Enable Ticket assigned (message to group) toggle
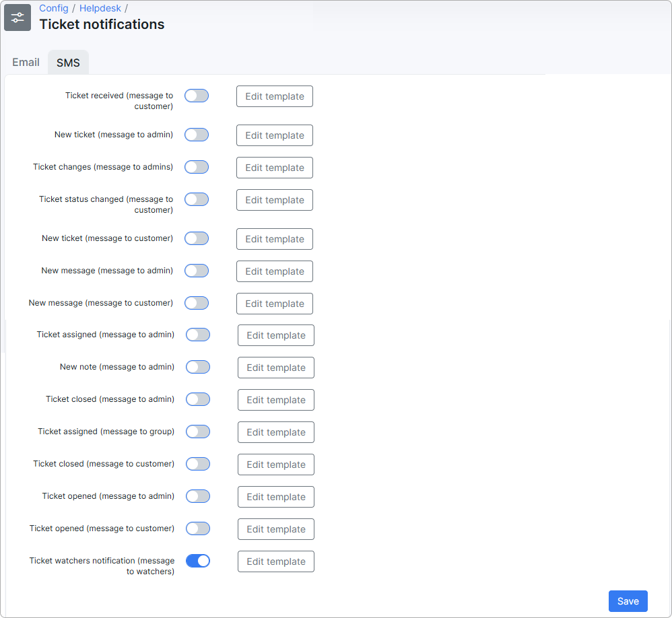The height and width of the screenshot is (618, 672). (198, 432)
